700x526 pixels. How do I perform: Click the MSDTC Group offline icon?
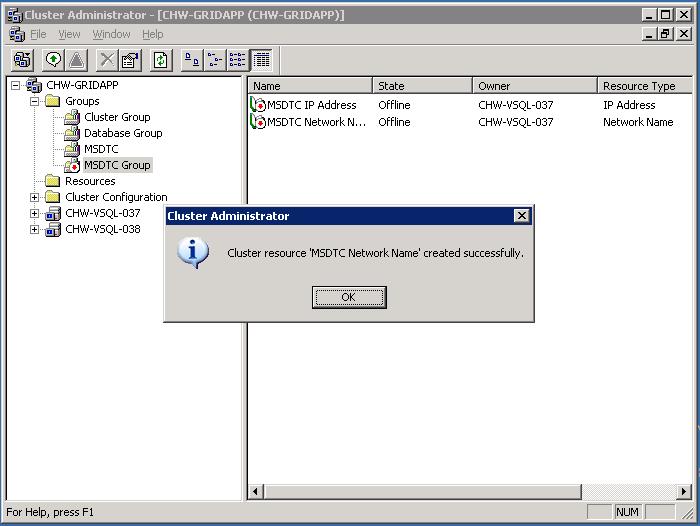coord(72,165)
